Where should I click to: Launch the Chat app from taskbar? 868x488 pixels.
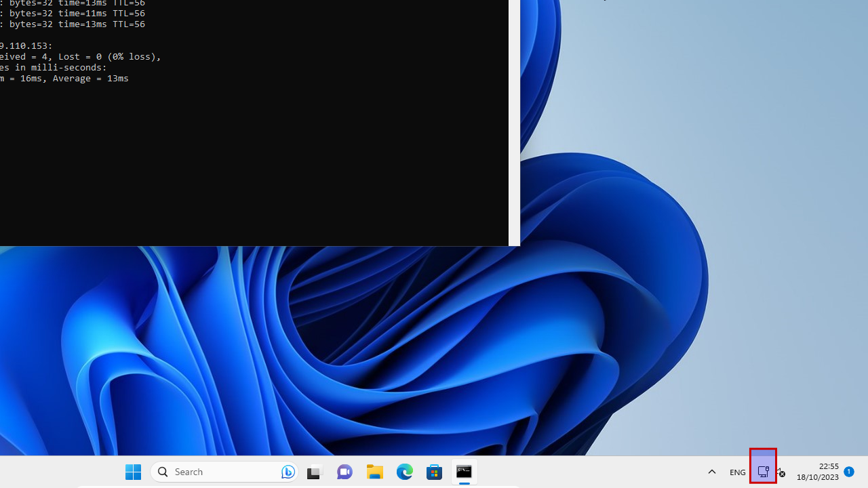coord(344,472)
